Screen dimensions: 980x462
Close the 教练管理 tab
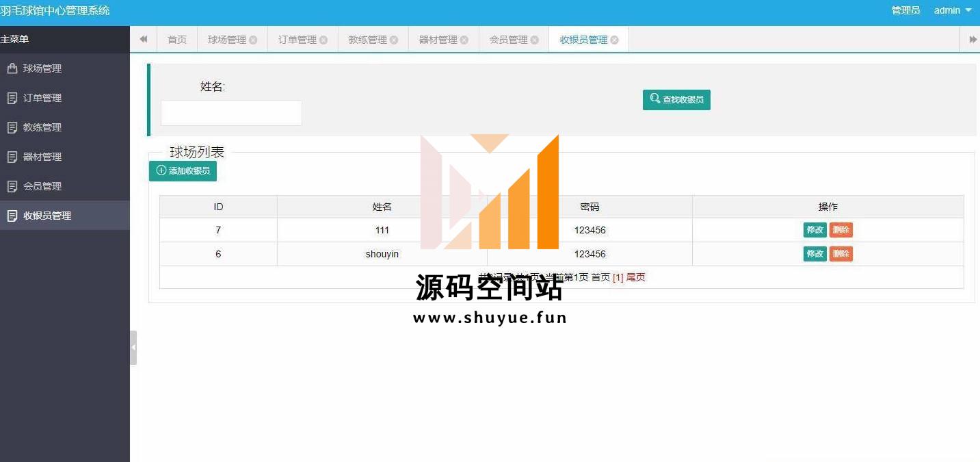[x=394, y=40]
